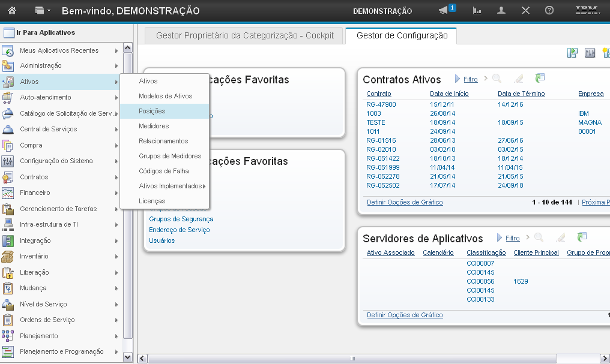610x364 pixels.
Task: Click the refresh icon in Contratos Ativos
Action: click(x=540, y=79)
